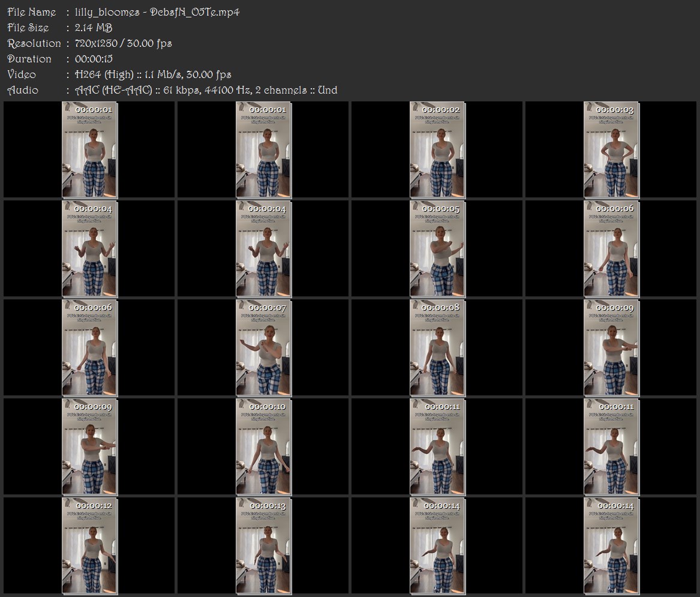Image resolution: width=700 pixels, height=597 pixels.
Task: Click the "File Size" label
Action: pyautogui.click(x=28, y=28)
